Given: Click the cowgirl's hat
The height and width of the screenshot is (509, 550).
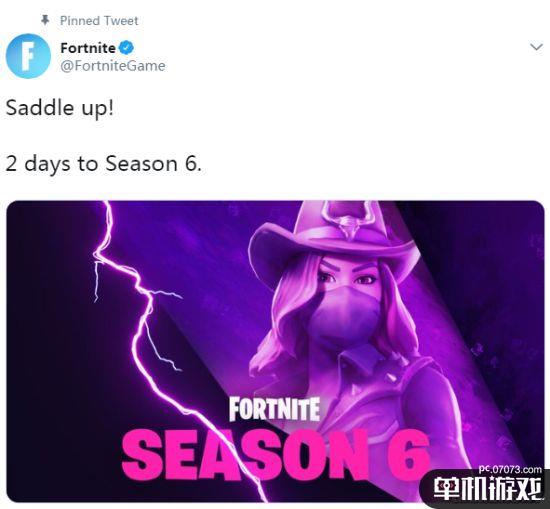Looking at the screenshot, I should 333,239.
